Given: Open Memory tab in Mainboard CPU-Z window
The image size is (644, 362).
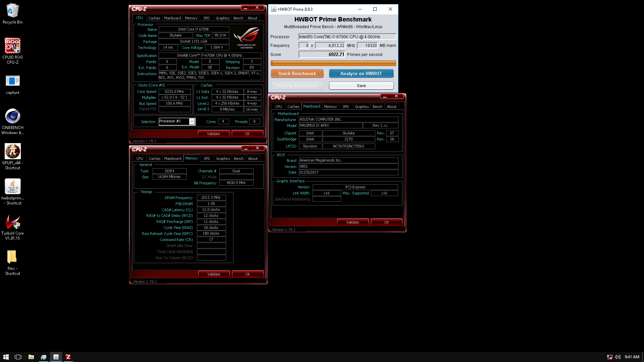Looking at the screenshot, I should pyautogui.click(x=330, y=107).
